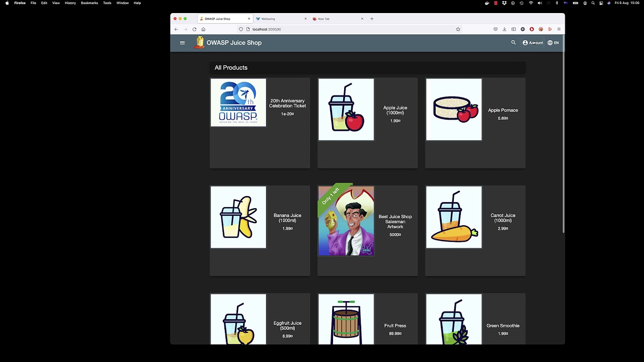
Task: Open the Eggfruit Juice product image
Action: pos(238,320)
